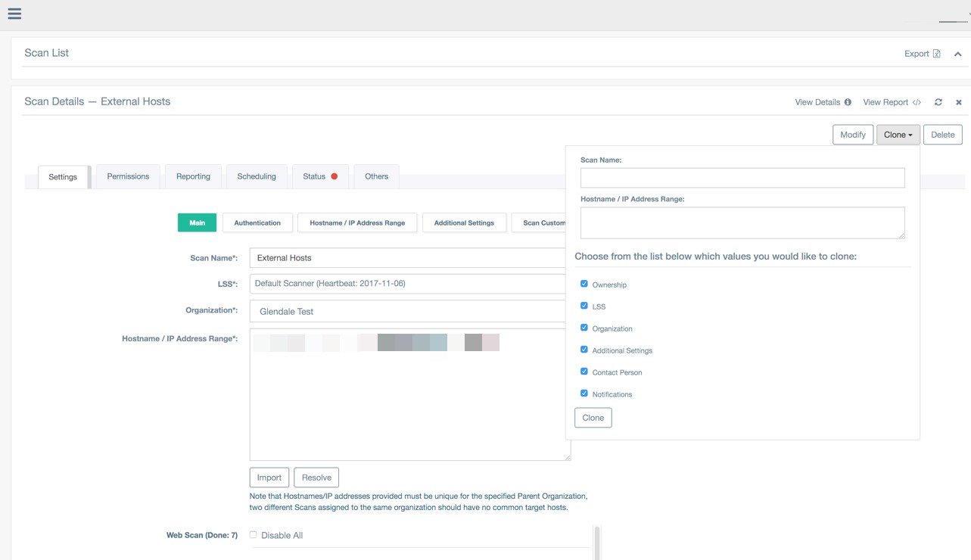Click the View Details info icon
This screenshot has width=971, height=560.
pos(848,102)
